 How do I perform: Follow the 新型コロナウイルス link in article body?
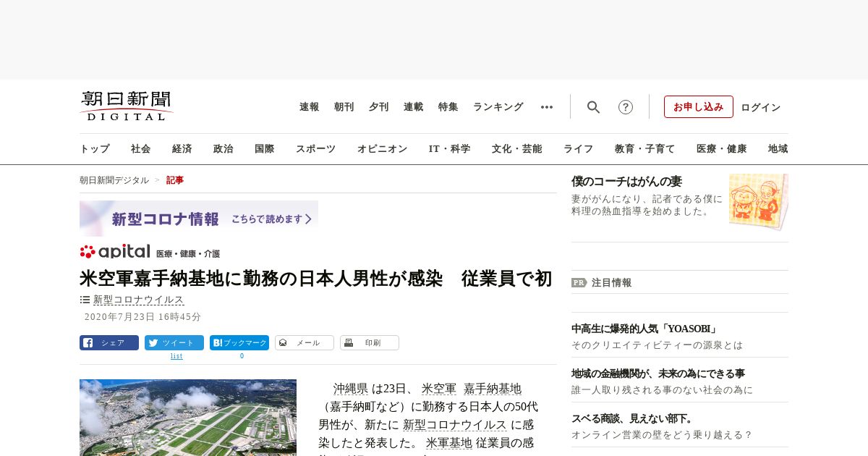click(x=455, y=425)
